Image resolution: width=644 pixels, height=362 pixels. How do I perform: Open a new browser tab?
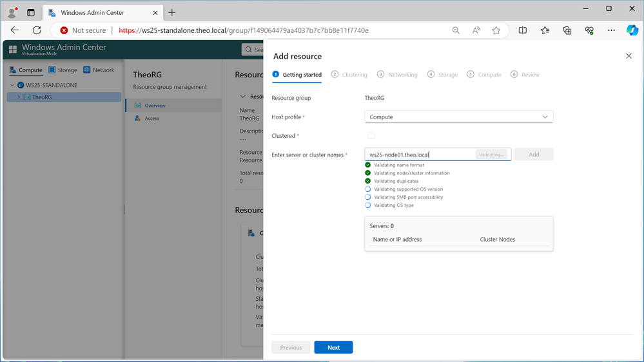pos(172,12)
